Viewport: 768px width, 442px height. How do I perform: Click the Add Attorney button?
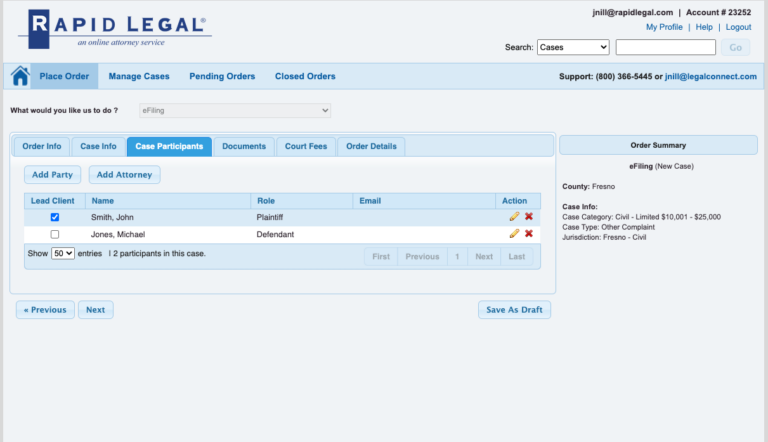click(124, 174)
